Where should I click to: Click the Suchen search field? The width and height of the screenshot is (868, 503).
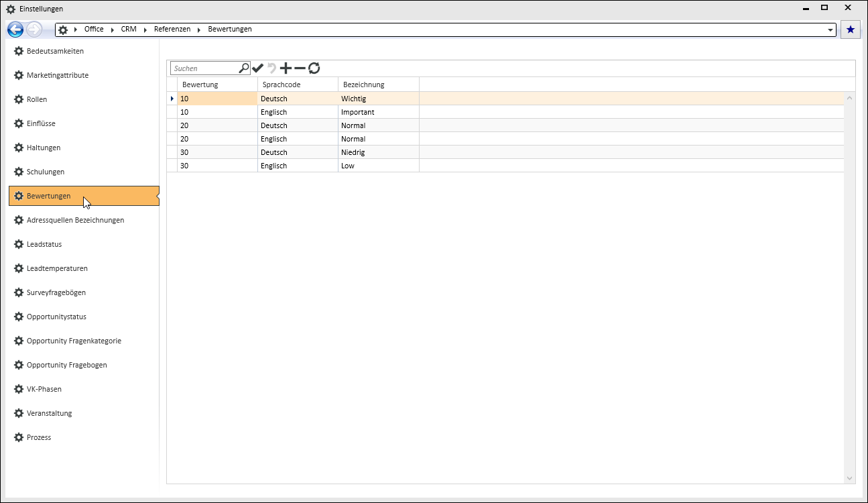click(205, 68)
